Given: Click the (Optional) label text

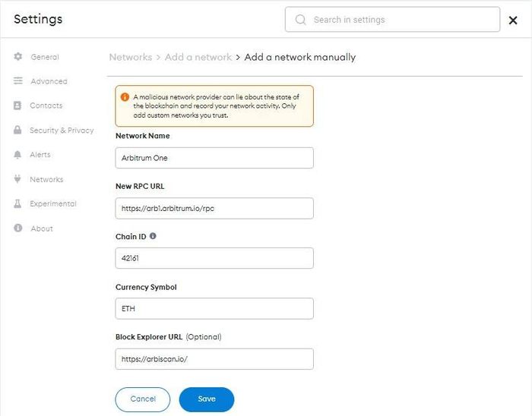Looking at the screenshot, I should (x=204, y=337).
